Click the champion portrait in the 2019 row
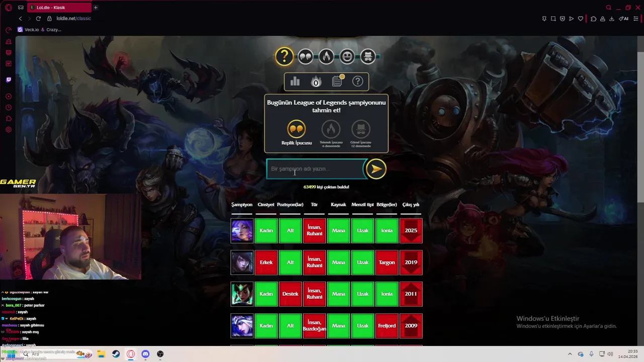Image resolution: width=644 pixels, height=362 pixels. point(242,262)
